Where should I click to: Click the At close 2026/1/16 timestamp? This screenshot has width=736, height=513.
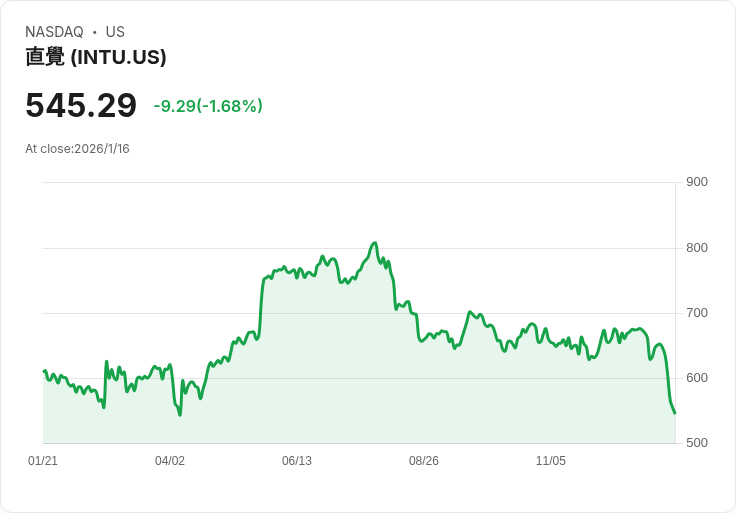77,149
